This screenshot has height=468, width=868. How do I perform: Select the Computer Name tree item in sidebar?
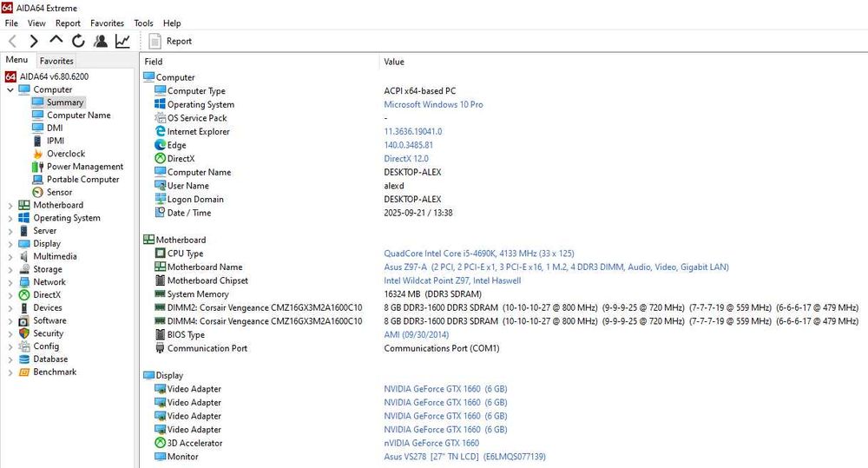click(x=79, y=115)
